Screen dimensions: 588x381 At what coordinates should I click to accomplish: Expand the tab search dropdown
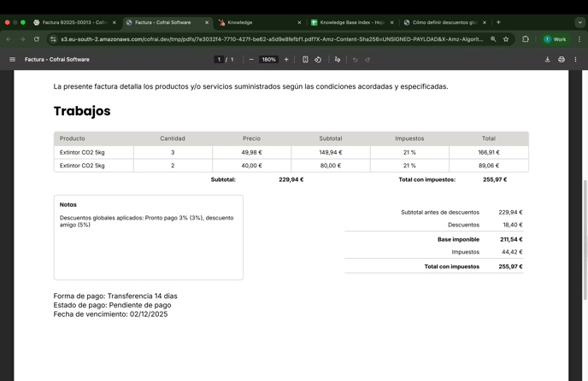click(579, 22)
